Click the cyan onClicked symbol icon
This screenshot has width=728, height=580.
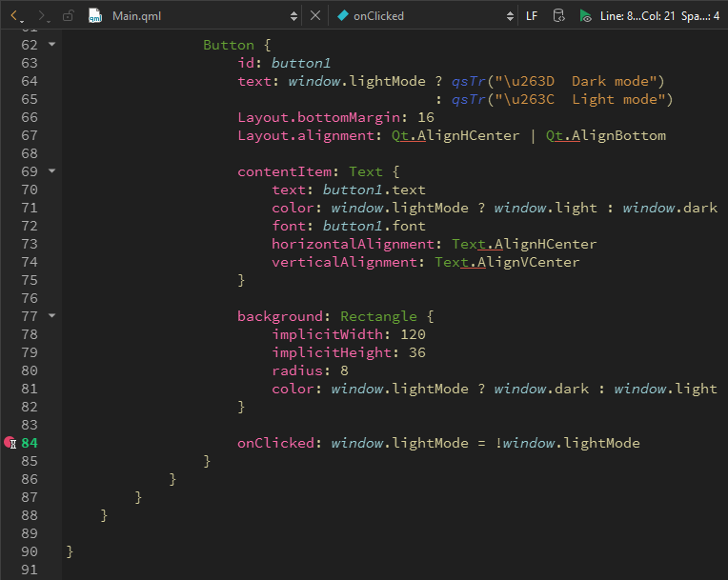coord(343,16)
